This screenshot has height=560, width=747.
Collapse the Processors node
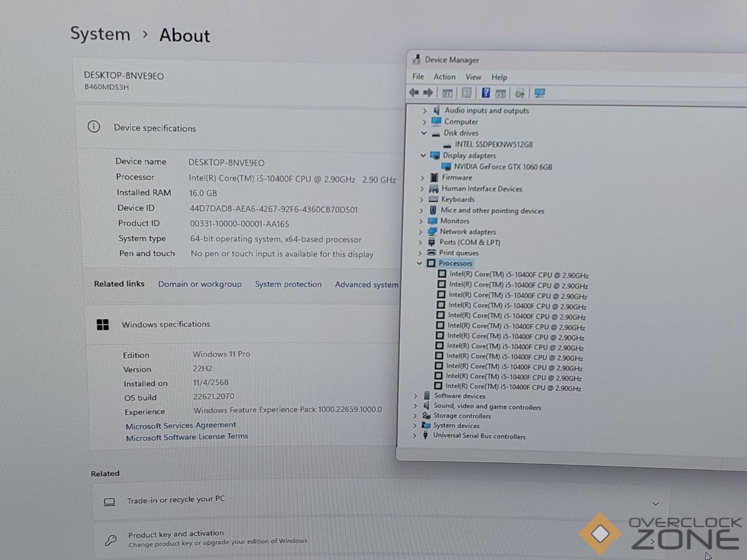click(x=419, y=263)
